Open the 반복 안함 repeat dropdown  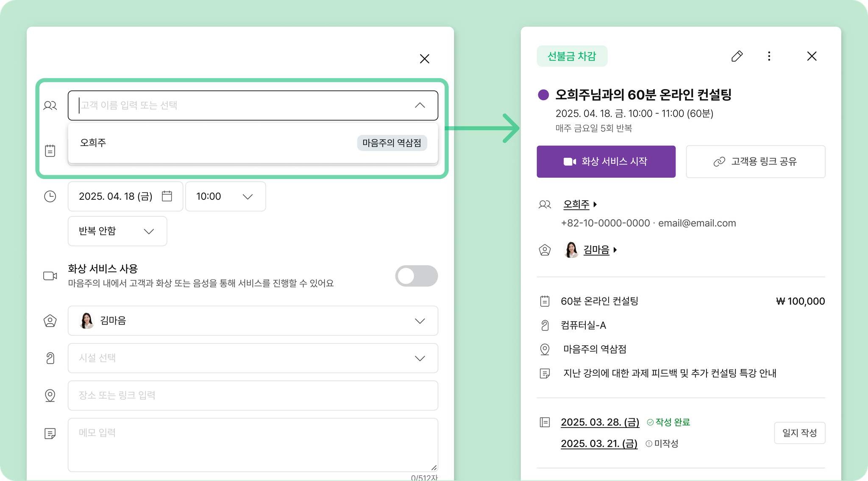117,231
